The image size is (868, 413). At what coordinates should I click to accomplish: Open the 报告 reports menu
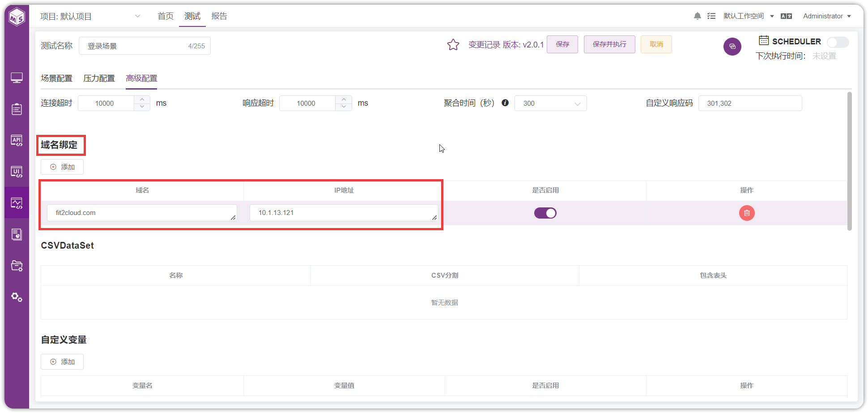pyautogui.click(x=219, y=16)
